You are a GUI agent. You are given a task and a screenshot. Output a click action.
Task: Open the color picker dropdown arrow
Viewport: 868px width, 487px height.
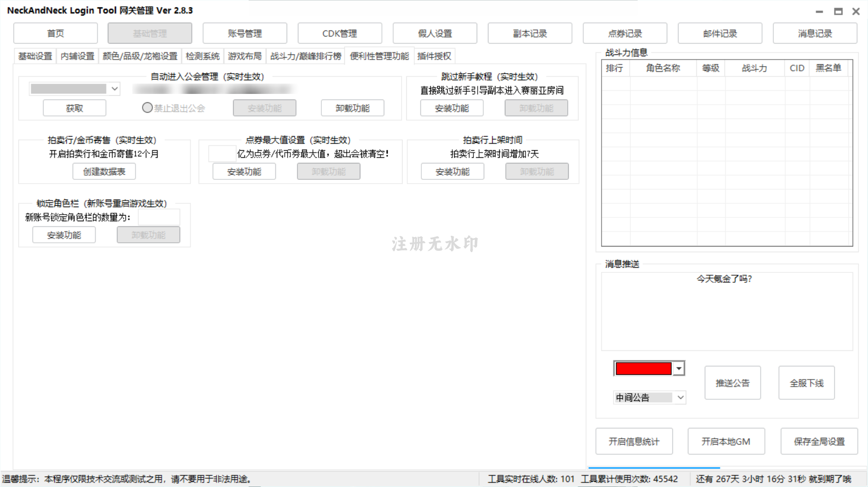tap(679, 369)
